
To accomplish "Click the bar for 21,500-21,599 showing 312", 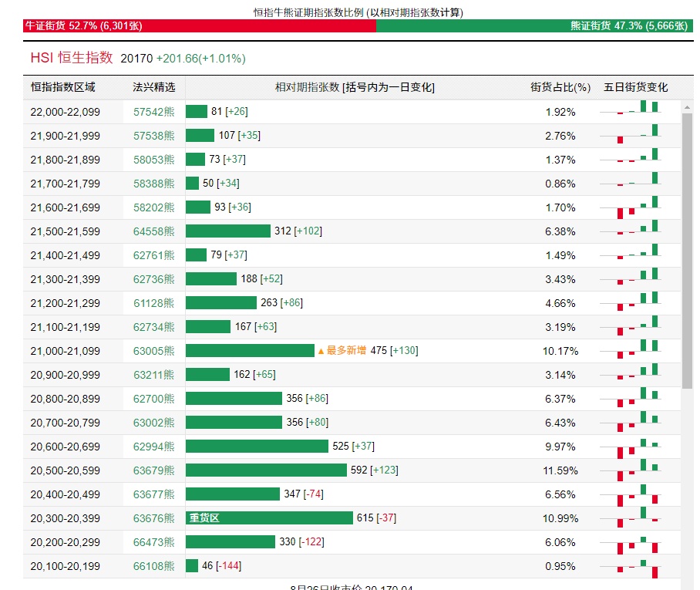I will (x=228, y=231).
